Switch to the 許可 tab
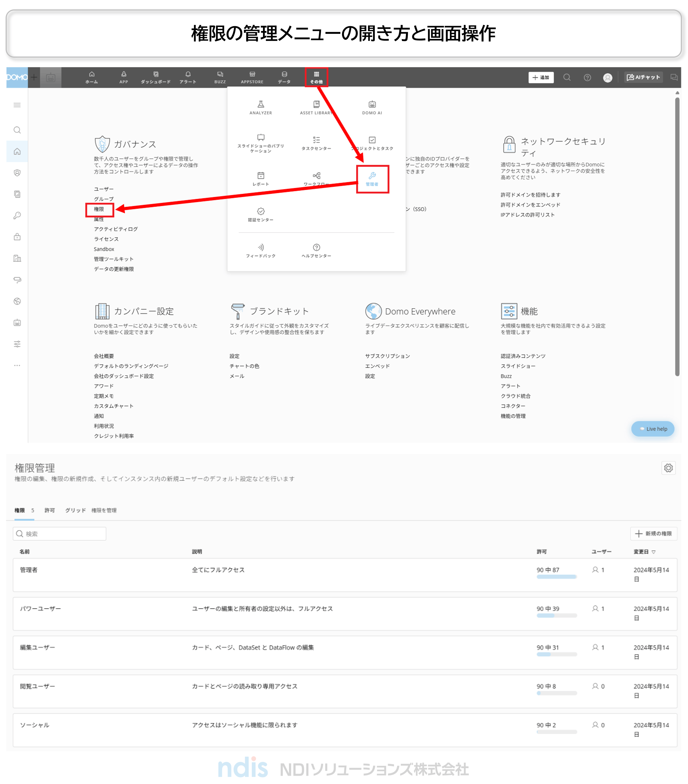 click(x=49, y=510)
